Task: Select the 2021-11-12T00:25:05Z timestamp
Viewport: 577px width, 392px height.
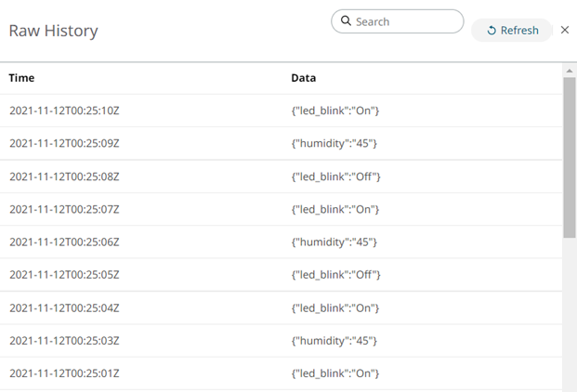Action: coord(64,275)
